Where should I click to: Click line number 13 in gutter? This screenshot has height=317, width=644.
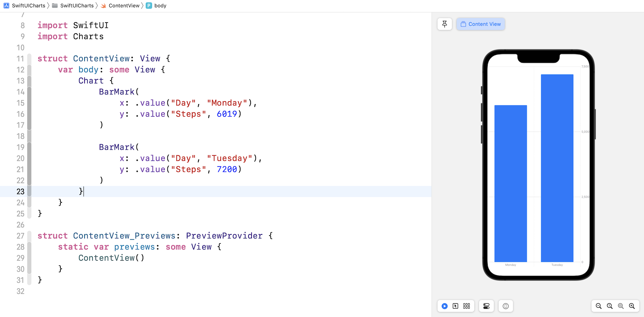pos(20,81)
